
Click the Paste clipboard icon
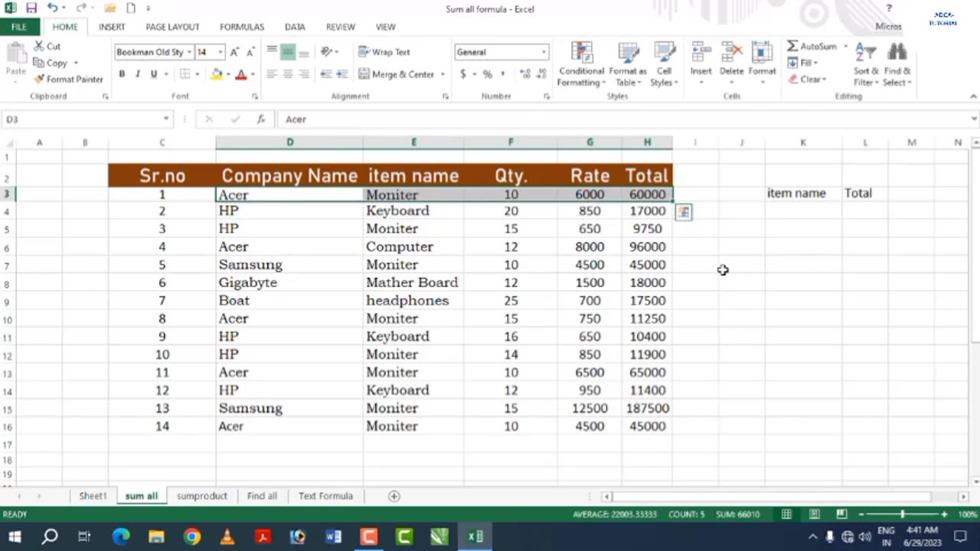(15, 54)
